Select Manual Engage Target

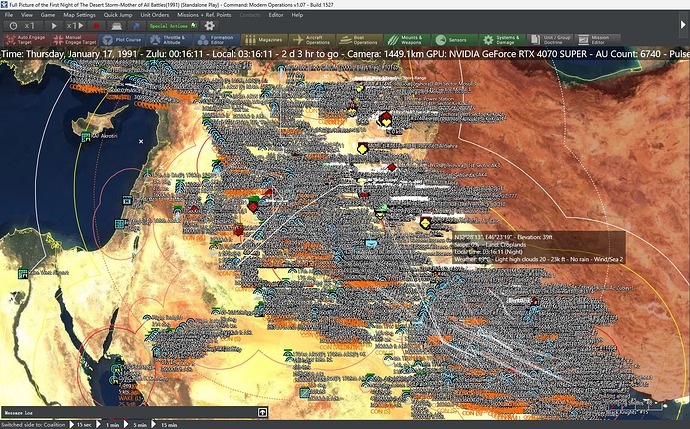click(x=74, y=40)
